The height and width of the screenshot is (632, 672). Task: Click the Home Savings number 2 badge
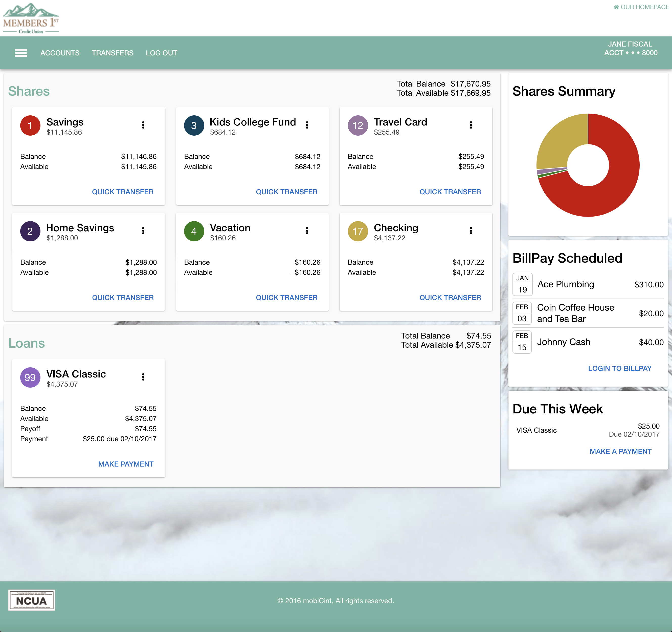[30, 231]
